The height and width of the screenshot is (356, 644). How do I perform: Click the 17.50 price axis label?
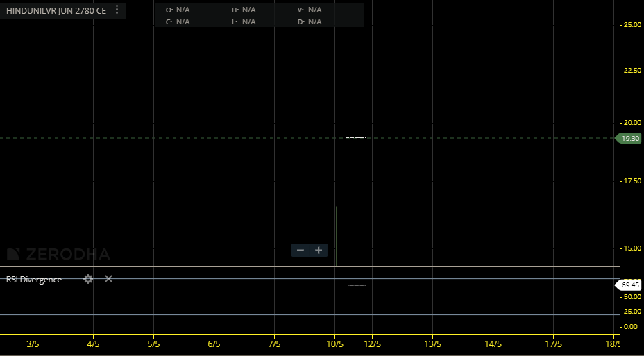[x=632, y=180]
